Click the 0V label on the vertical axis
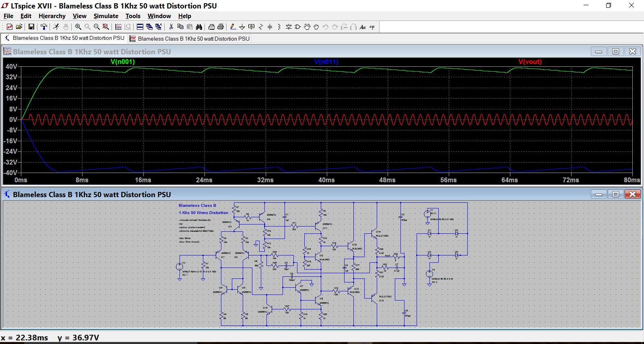Viewport: 644px width, 344px height. point(13,119)
